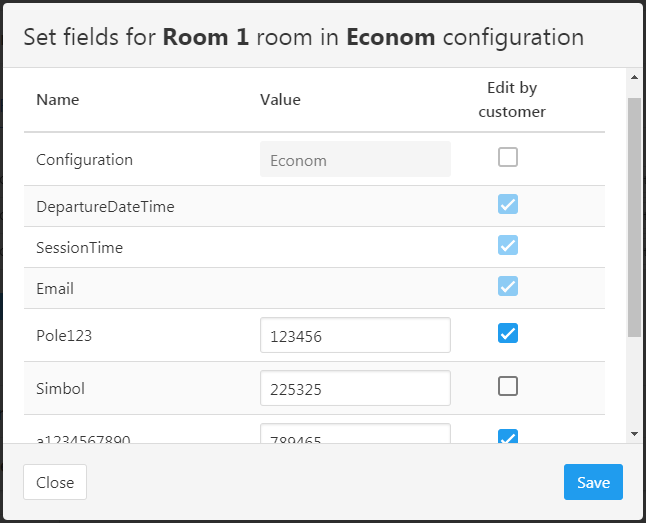Click the Email row label
646x523 pixels.
point(55,289)
